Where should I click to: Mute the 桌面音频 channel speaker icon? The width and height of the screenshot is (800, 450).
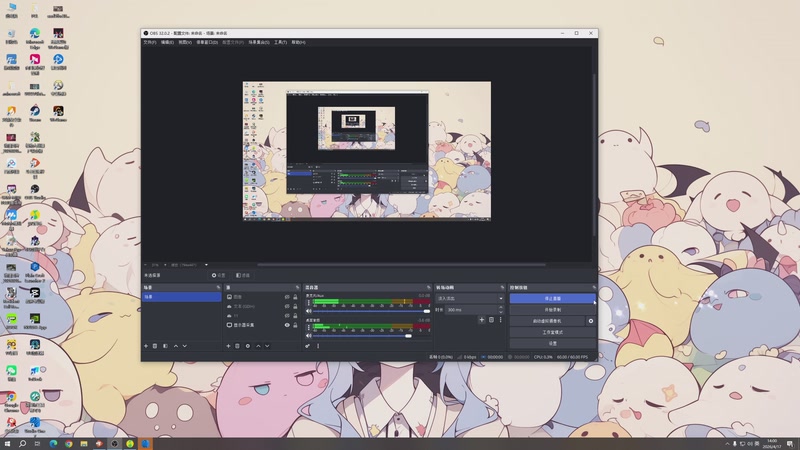[308, 336]
